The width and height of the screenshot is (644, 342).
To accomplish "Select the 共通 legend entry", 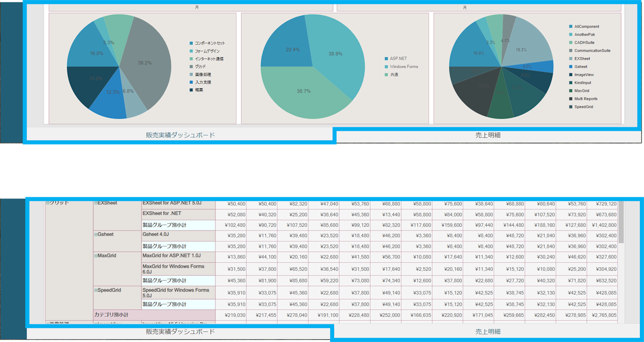I will click(391, 75).
